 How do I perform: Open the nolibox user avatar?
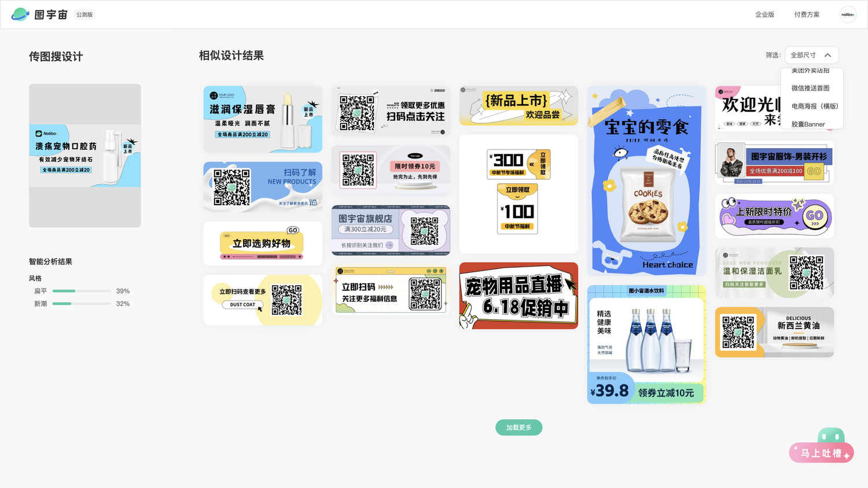848,14
